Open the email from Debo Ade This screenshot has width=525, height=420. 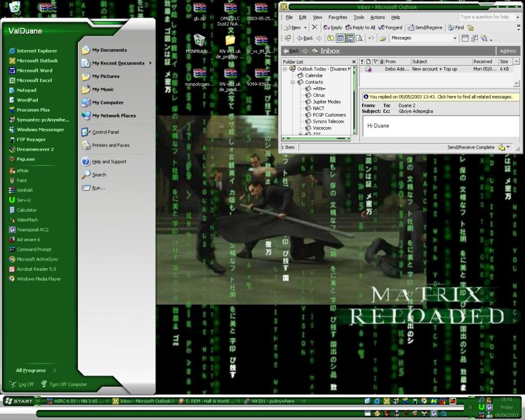pyautogui.click(x=437, y=69)
